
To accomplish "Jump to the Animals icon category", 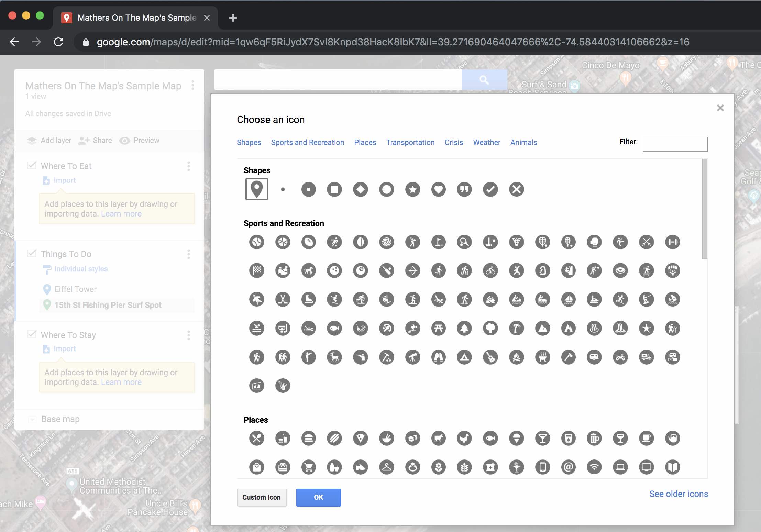I will tap(523, 142).
